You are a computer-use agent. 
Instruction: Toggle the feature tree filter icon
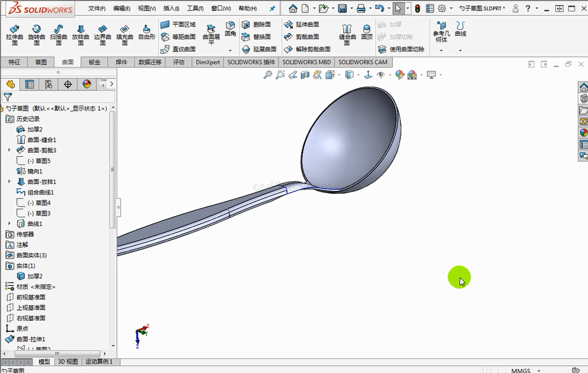[8, 97]
